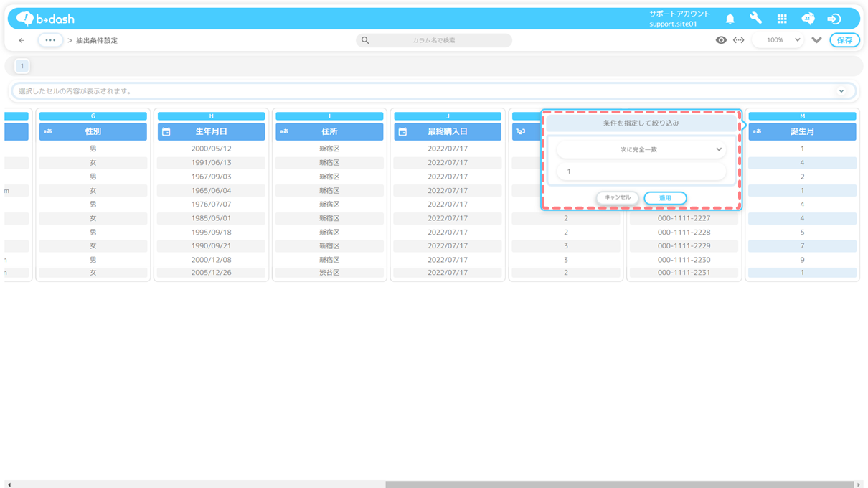Select the cell 000-1111-2228
The height and width of the screenshot is (488, 868).
[x=684, y=233]
